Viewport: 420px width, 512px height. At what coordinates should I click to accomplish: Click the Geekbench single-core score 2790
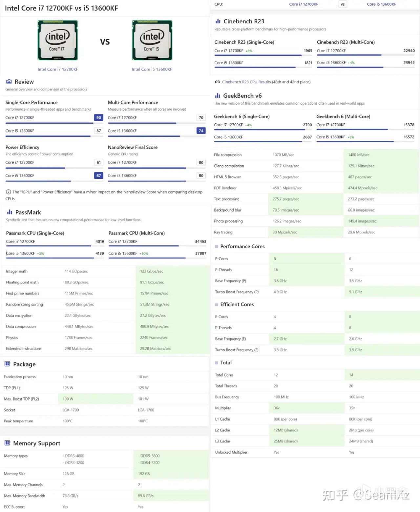pyautogui.click(x=307, y=125)
